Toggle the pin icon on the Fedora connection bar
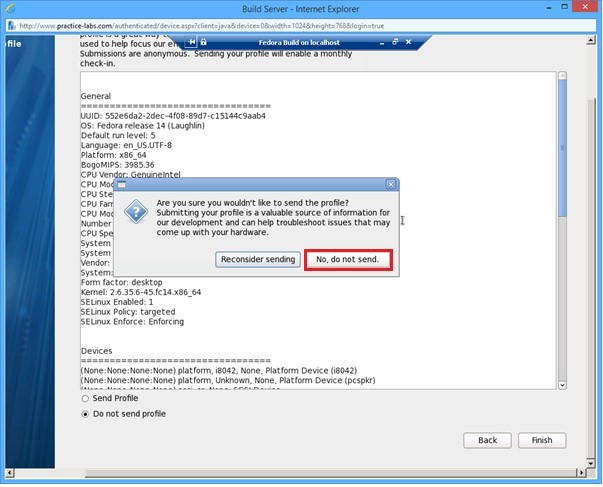The width and height of the screenshot is (603, 487). click(192, 43)
